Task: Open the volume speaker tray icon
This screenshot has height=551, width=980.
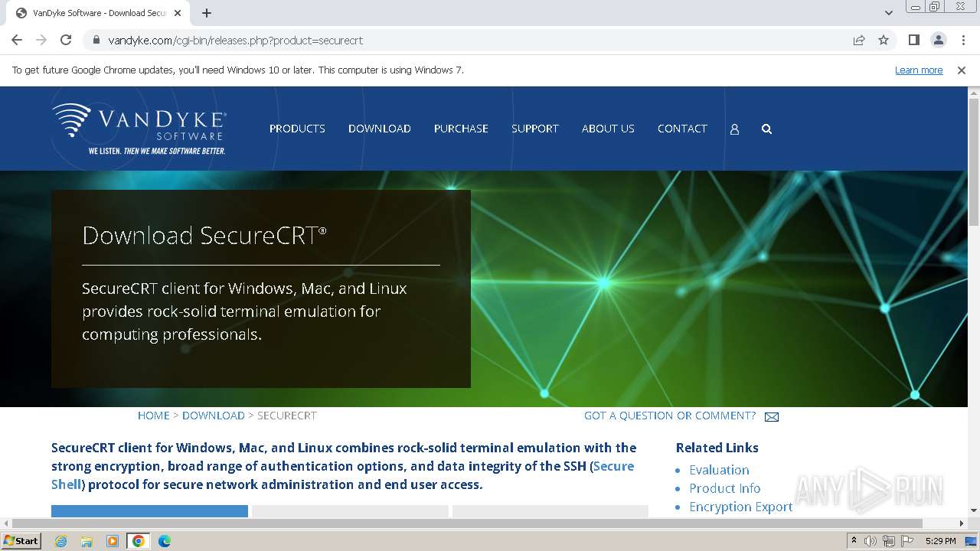Action: [x=871, y=541]
